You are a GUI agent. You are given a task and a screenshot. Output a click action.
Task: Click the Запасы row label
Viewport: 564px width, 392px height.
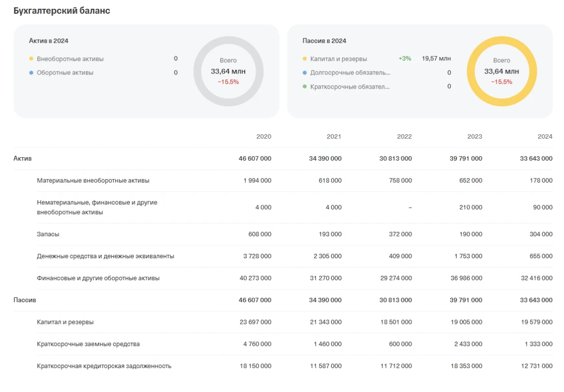[48, 234]
